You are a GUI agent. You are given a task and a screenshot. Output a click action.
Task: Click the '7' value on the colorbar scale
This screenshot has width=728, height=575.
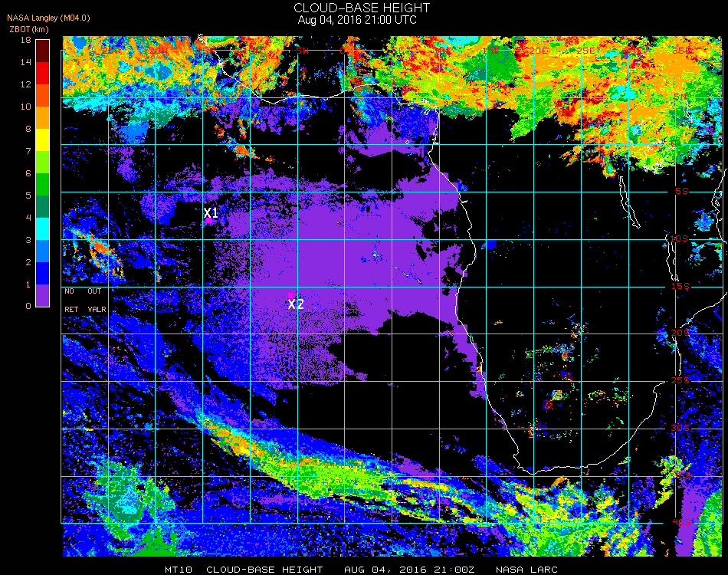pos(28,151)
